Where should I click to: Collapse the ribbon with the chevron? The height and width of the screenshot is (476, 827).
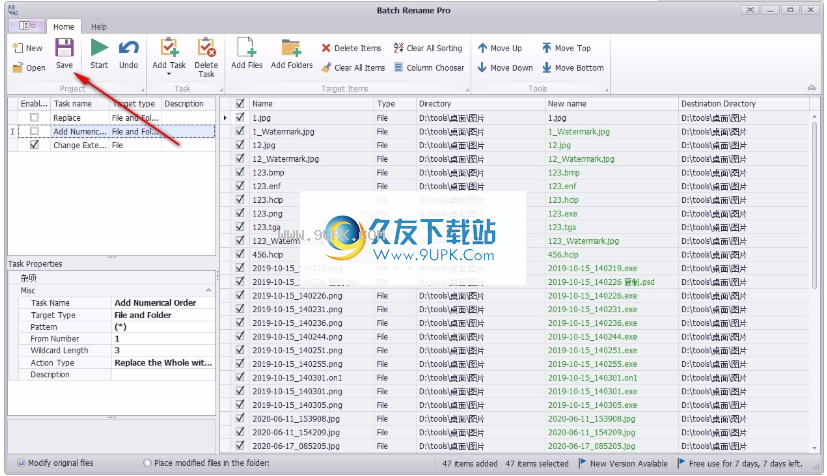pos(811,88)
